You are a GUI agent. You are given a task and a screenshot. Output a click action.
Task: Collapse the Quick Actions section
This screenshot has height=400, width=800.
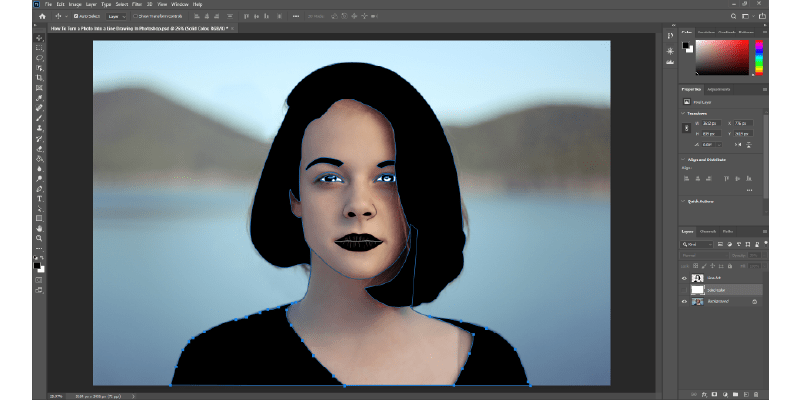tap(684, 202)
